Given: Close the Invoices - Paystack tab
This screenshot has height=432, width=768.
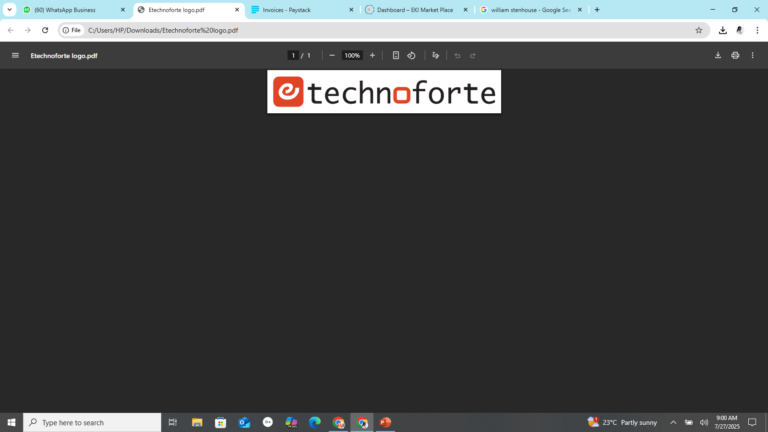Looking at the screenshot, I should [x=351, y=10].
